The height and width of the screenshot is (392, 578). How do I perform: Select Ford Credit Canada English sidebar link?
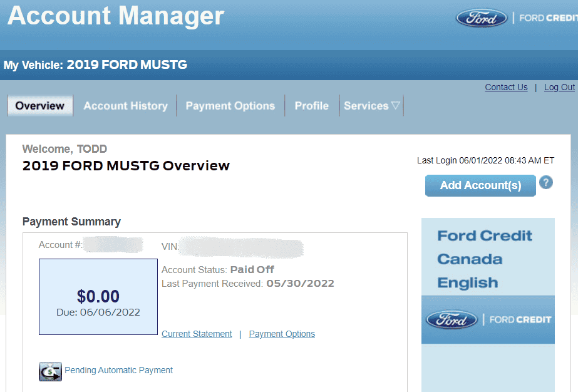[x=485, y=259]
